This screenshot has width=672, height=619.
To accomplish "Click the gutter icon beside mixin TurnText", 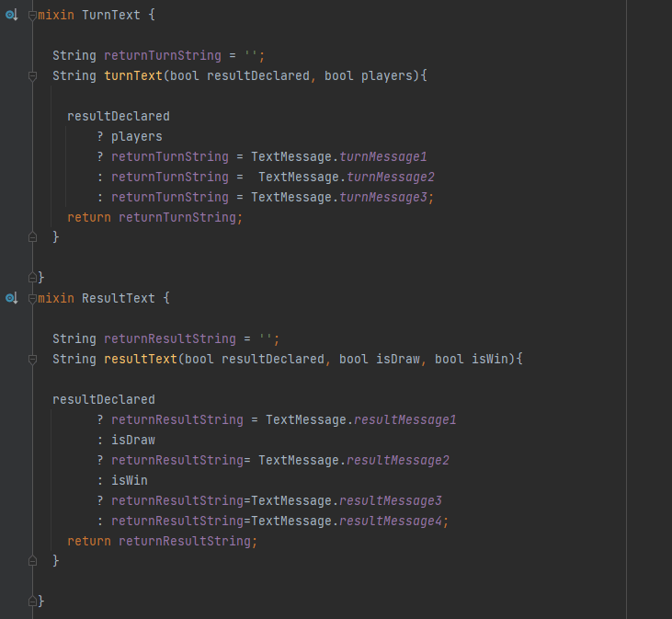I will click(11, 16).
